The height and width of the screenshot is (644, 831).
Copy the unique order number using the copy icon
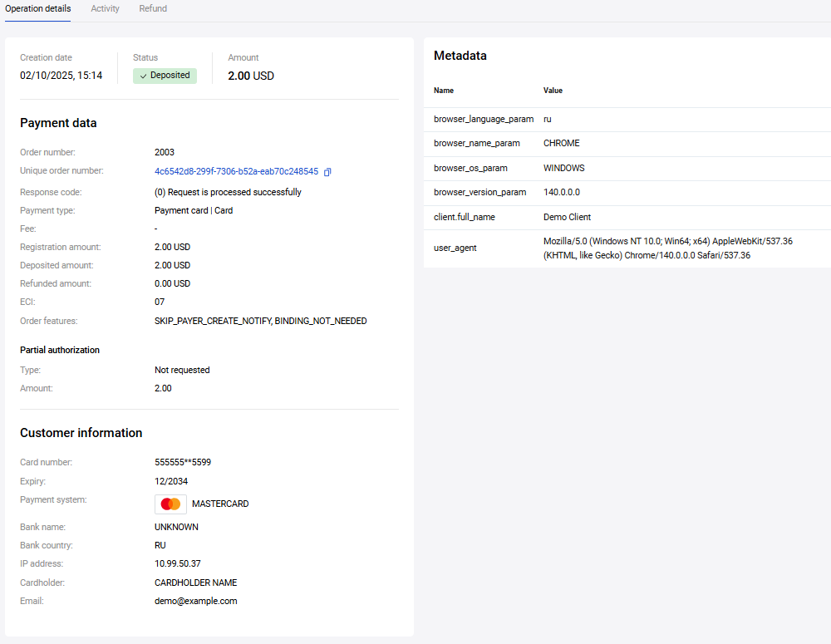pyautogui.click(x=327, y=172)
